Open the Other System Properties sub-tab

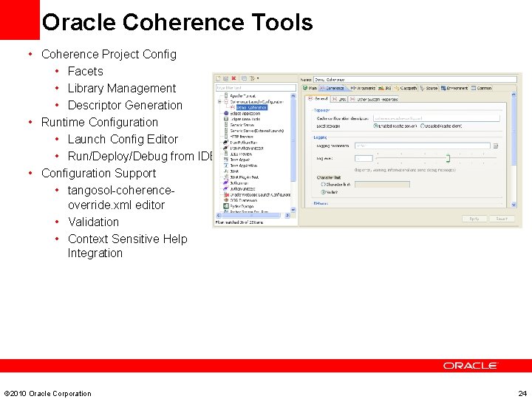pyautogui.click(x=374, y=100)
